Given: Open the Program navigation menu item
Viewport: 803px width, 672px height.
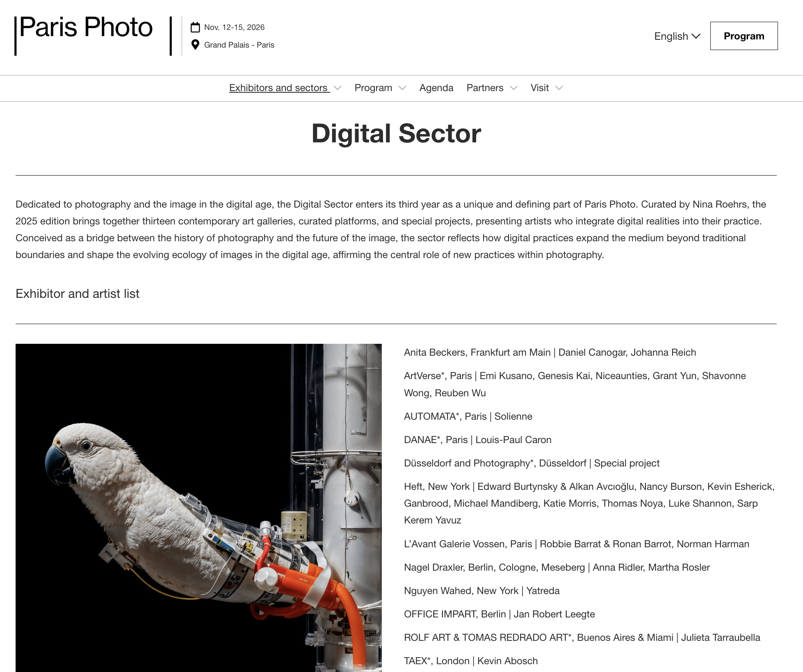Looking at the screenshot, I should [373, 88].
